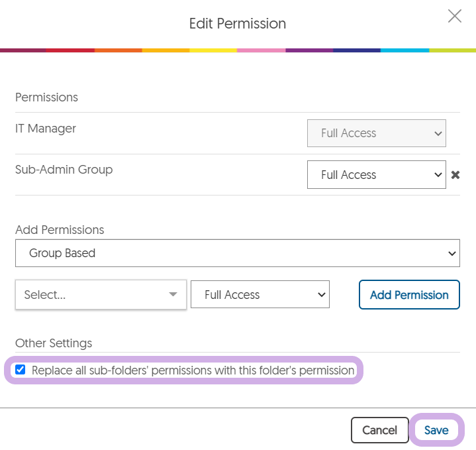Open access level dropdown beside Add Permission

(260, 294)
